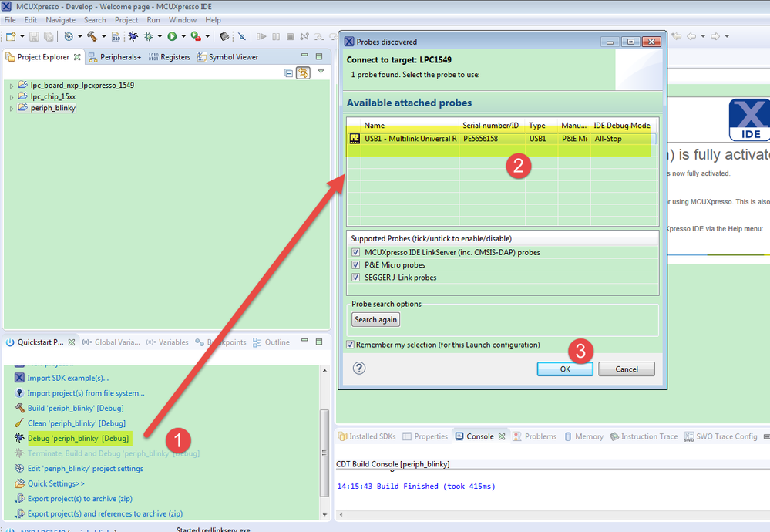Screen dimensions: 770x532
Task: Toggle P&E Micro probes checkbox
Action: (356, 264)
